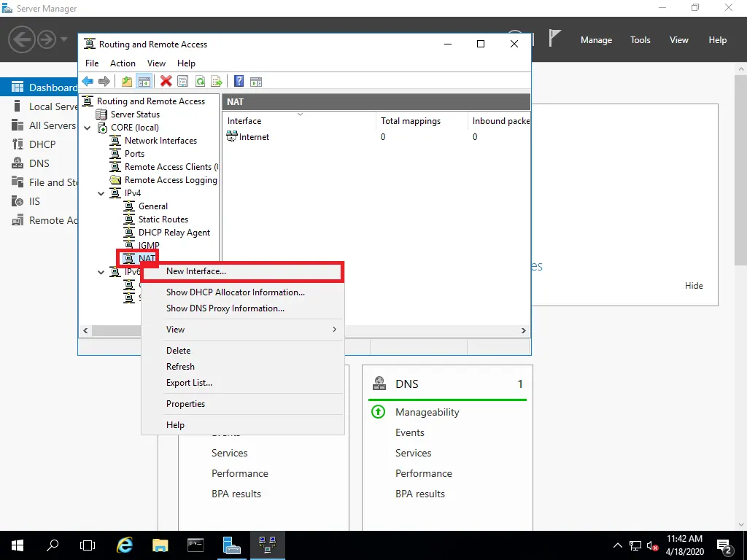Sort by the Interface column header
This screenshot has height=560, width=747.
coord(299,121)
